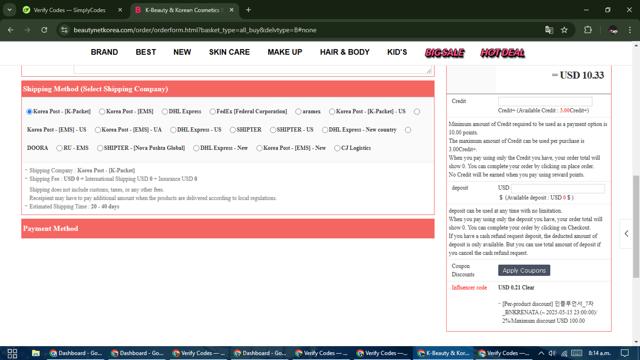Open the browser extensions menu
640x360 pixels.
click(588, 30)
